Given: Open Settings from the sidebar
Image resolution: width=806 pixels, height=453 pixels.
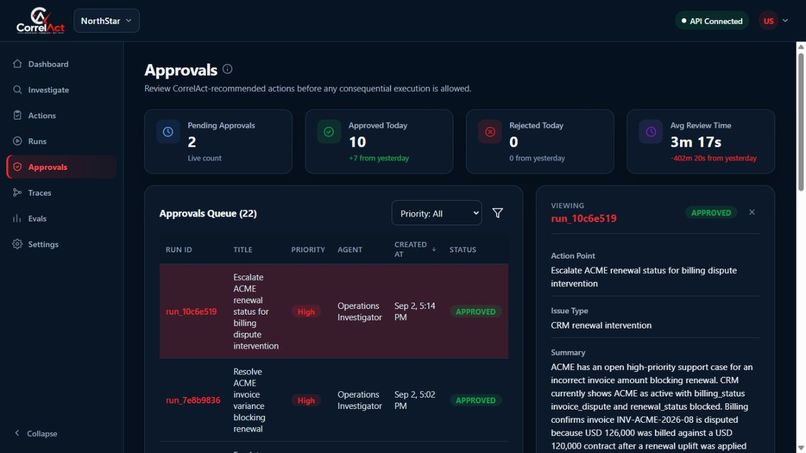Looking at the screenshot, I should point(43,244).
